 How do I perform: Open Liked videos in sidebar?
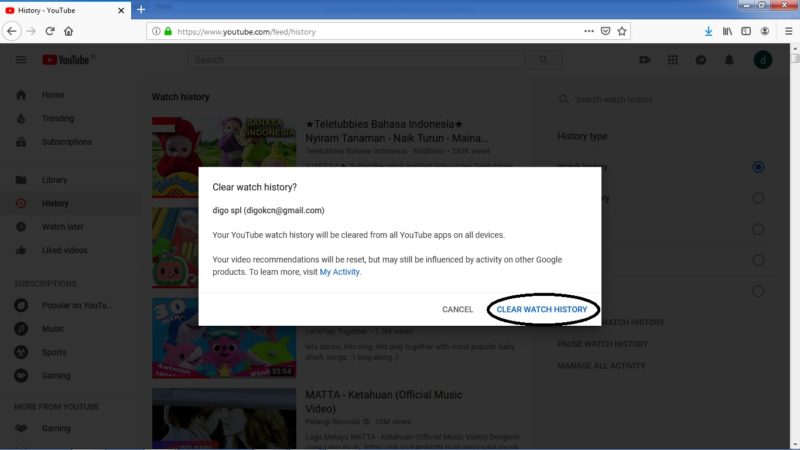pos(70,250)
